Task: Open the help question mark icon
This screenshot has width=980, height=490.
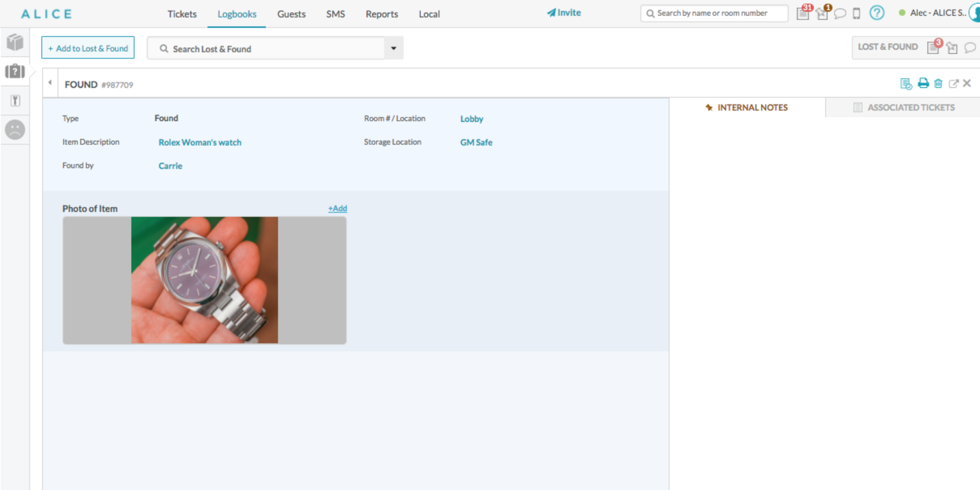Action: pyautogui.click(x=876, y=13)
